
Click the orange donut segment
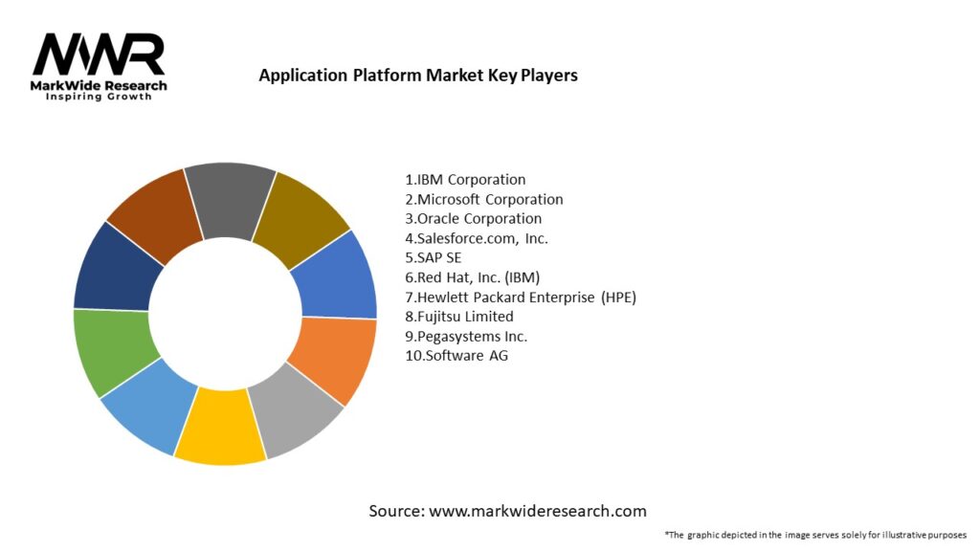[x=335, y=360]
